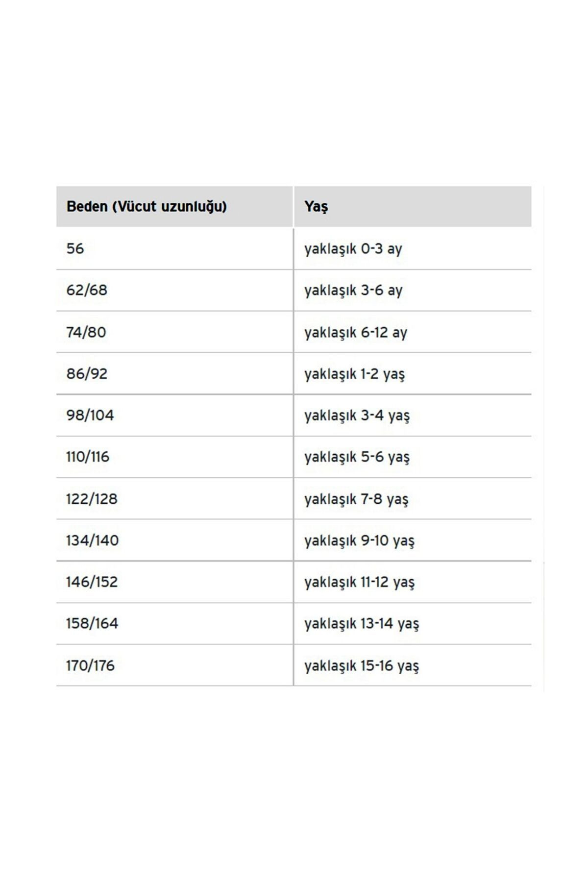Click the Beden (Vücut uzunluğu) header
This screenshot has width=588, height=882.
[x=174, y=206]
